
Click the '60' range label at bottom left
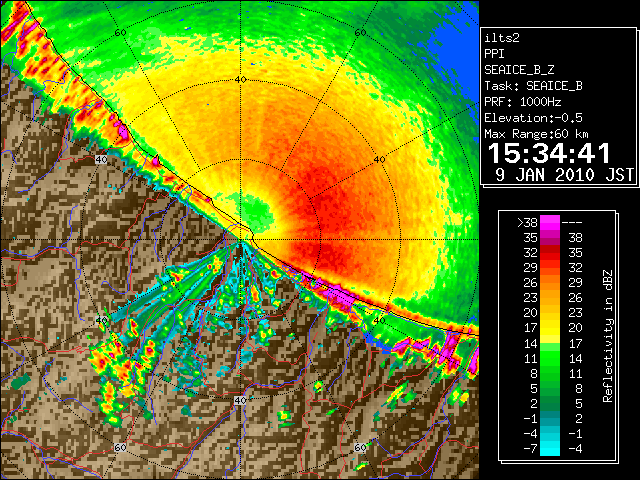pos(120,448)
